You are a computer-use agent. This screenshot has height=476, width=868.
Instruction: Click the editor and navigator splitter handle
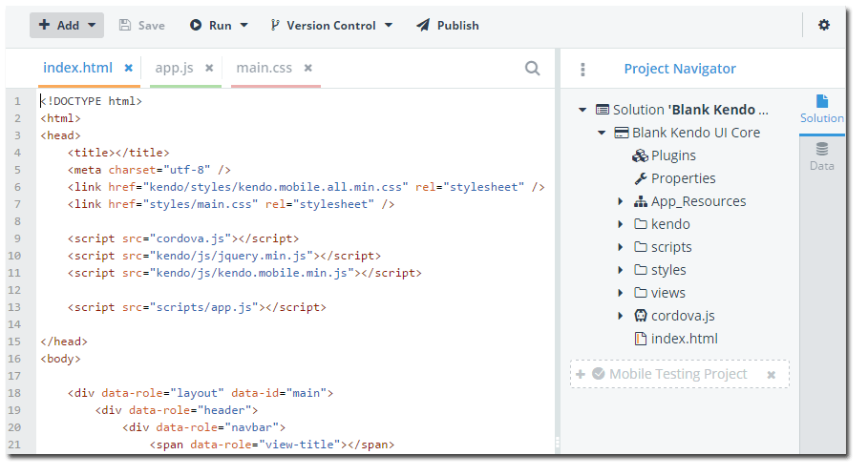(558, 443)
